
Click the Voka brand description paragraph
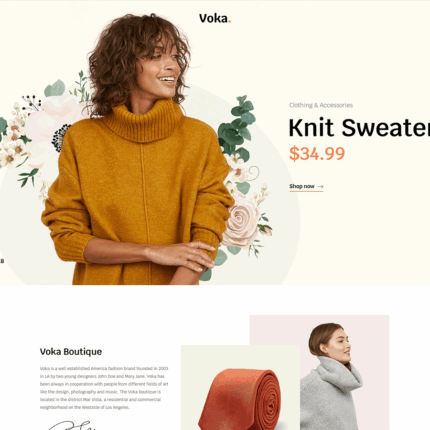[x=104, y=388]
